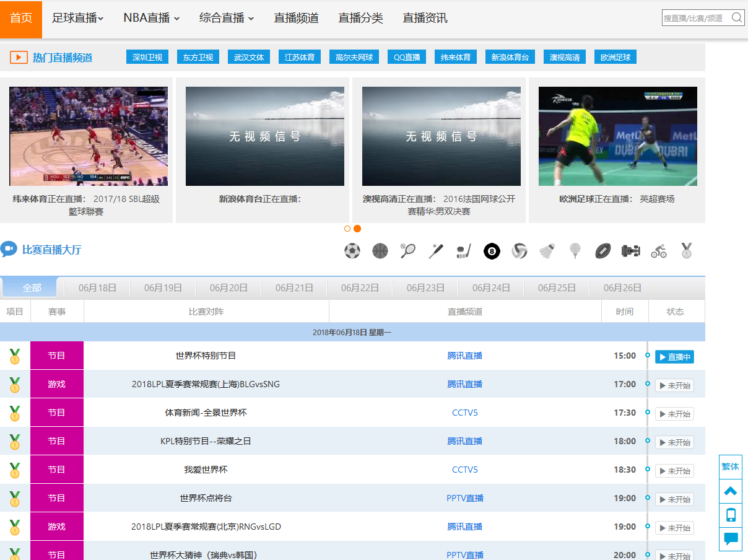748x560 pixels.
Task: Expand the NBA直播 dropdown menu
Action: click(151, 18)
